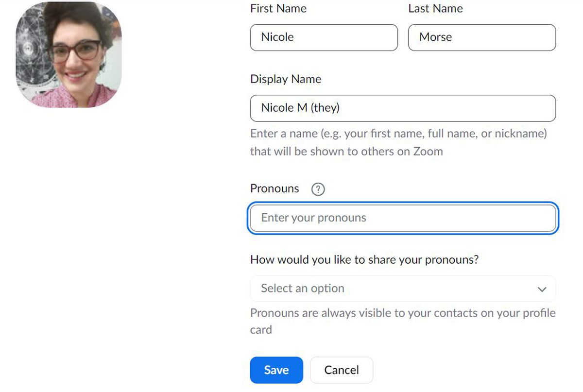The image size is (583, 392).
Task: Click the 'Last Name' label
Action: (x=435, y=8)
